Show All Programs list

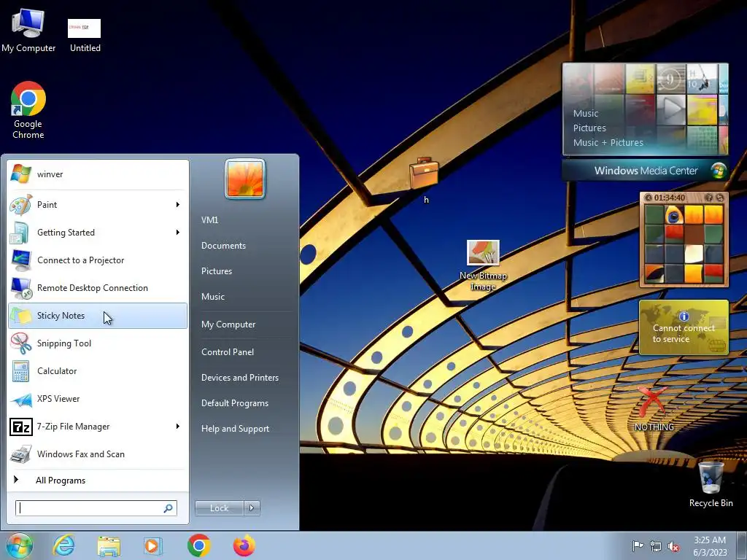pos(98,481)
